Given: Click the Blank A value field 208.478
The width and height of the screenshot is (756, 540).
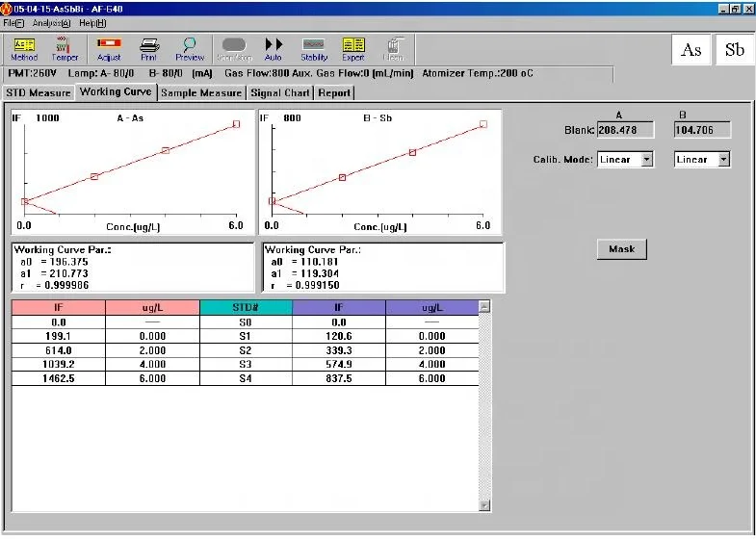Looking at the screenshot, I should pos(625,130).
